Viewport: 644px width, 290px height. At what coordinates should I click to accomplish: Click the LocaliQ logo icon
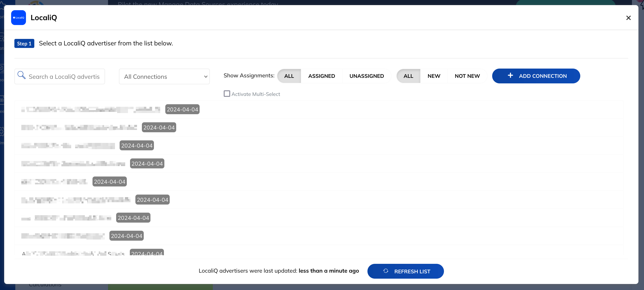coord(19,17)
